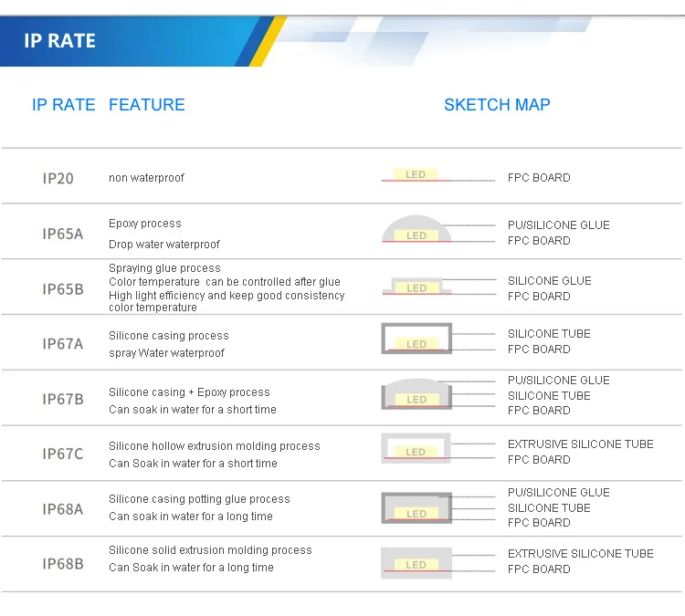Click the IP65A rating label
The image size is (685, 616).
click(x=62, y=234)
